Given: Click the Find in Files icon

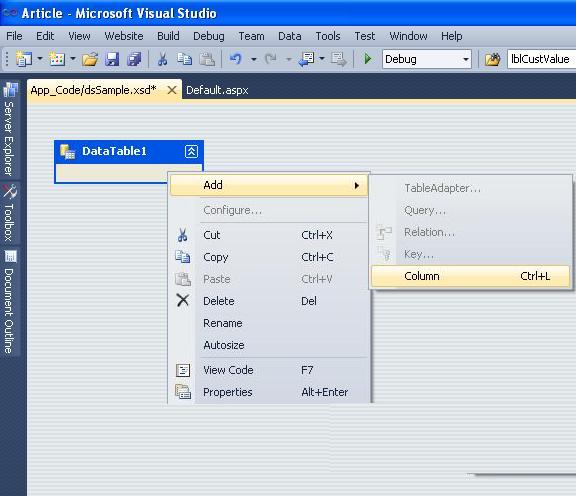Looking at the screenshot, I should point(493,59).
